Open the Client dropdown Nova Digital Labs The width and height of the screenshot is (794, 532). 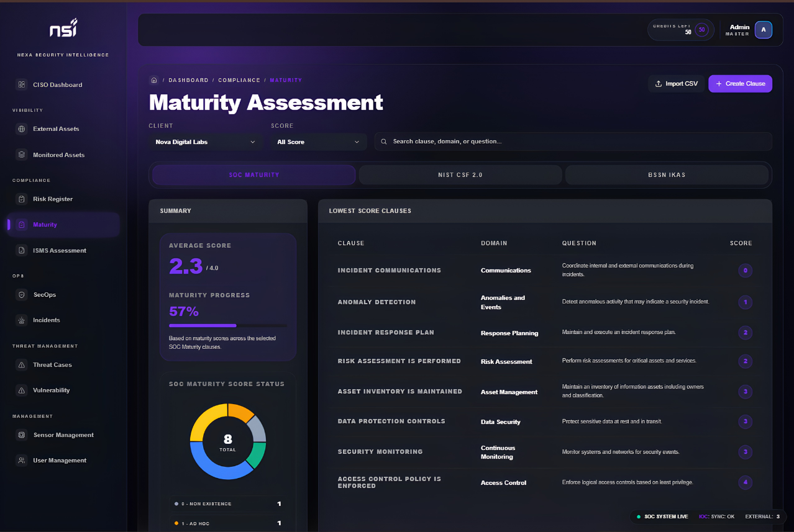(205, 142)
